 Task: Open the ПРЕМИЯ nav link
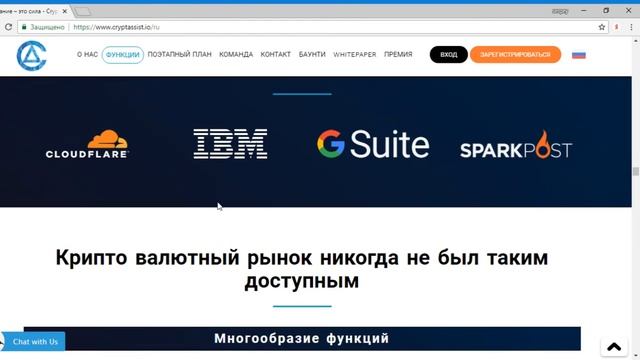click(x=398, y=54)
